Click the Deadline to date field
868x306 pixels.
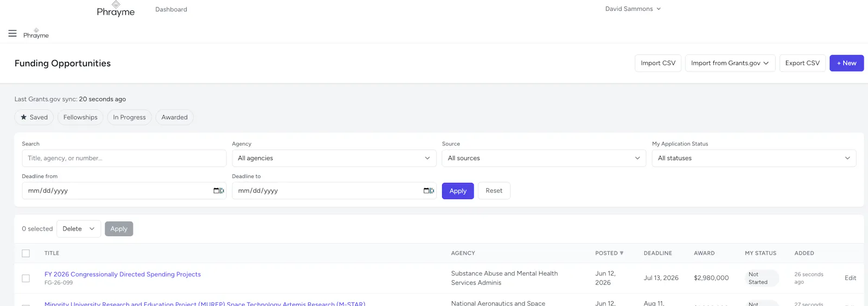pyautogui.click(x=334, y=191)
